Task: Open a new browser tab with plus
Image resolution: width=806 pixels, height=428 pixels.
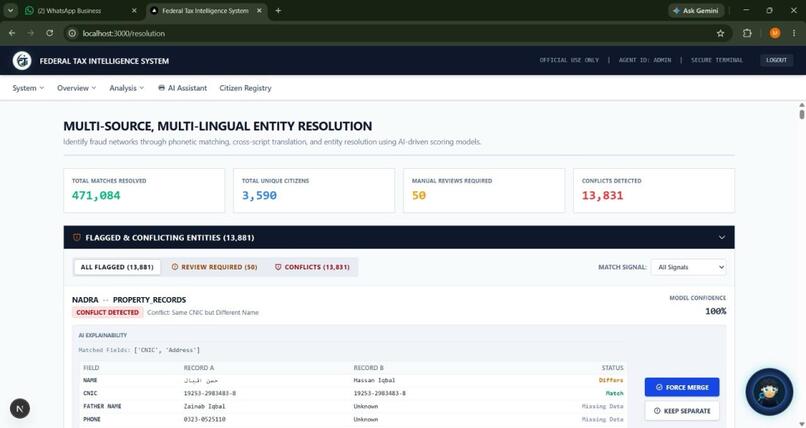Action: (x=278, y=10)
